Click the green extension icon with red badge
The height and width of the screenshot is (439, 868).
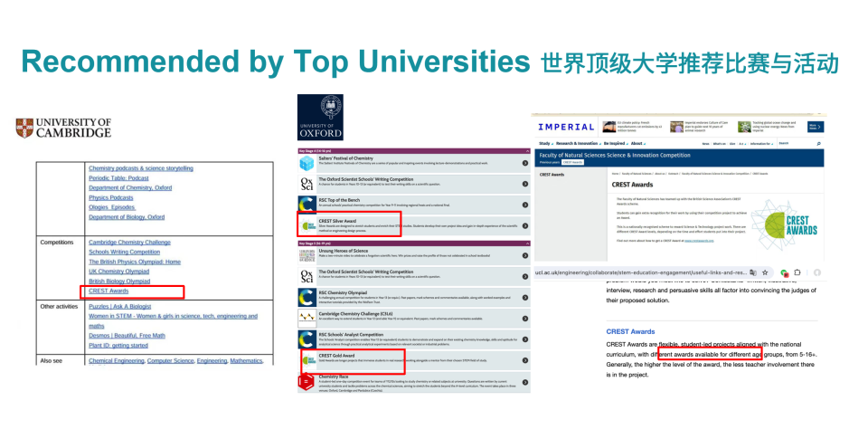point(785,273)
